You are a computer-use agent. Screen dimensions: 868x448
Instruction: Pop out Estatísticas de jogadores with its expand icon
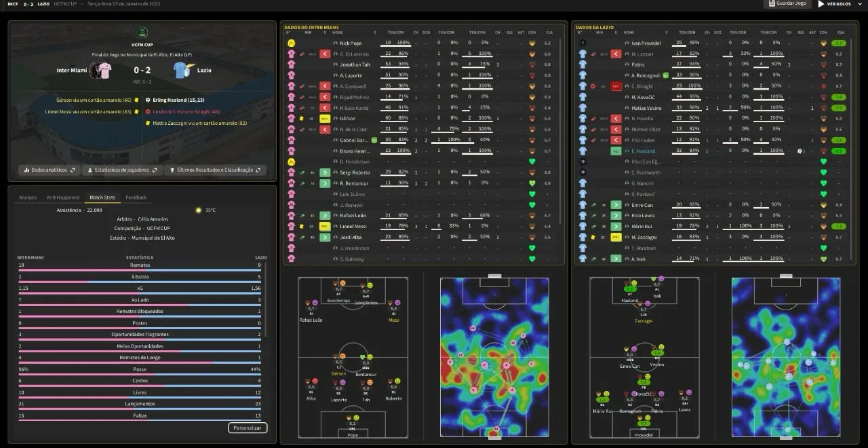click(155, 170)
